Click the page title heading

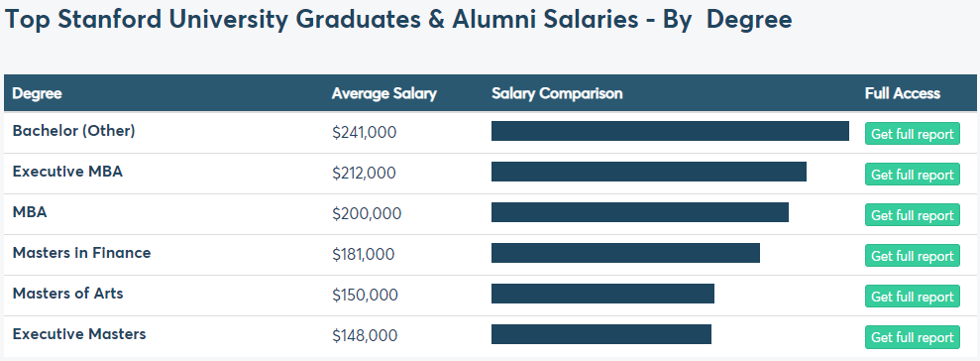click(398, 20)
